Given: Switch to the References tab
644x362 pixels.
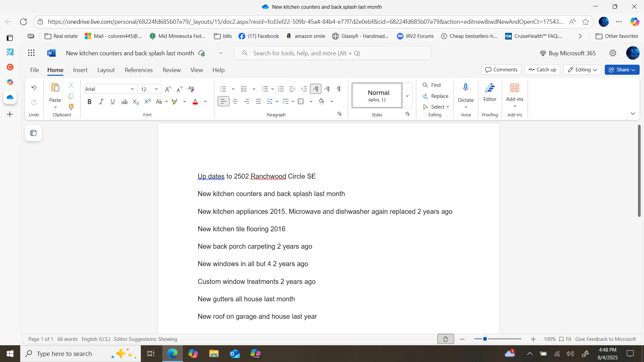Looking at the screenshot, I should [139, 70].
